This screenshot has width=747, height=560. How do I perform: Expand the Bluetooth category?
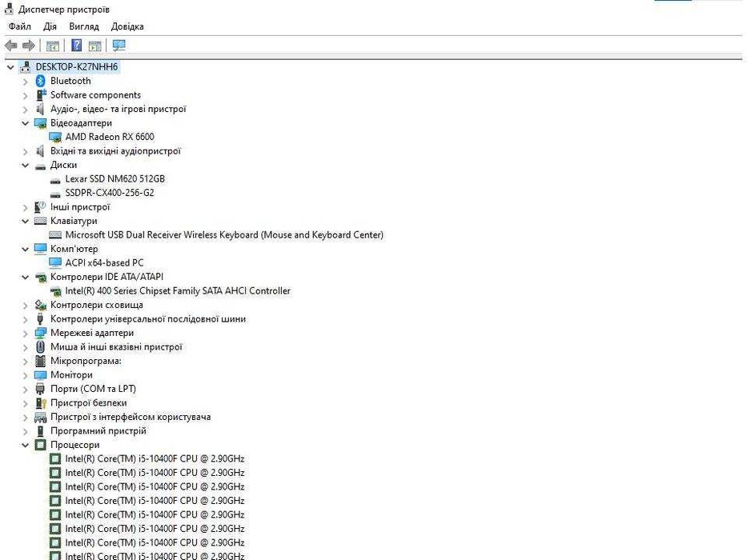point(26,82)
